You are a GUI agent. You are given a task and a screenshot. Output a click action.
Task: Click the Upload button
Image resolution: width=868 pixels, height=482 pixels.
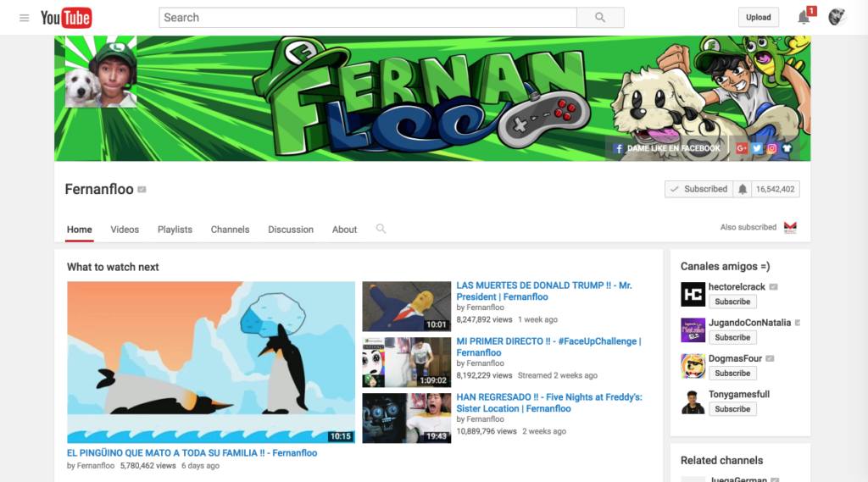pos(758,17)
